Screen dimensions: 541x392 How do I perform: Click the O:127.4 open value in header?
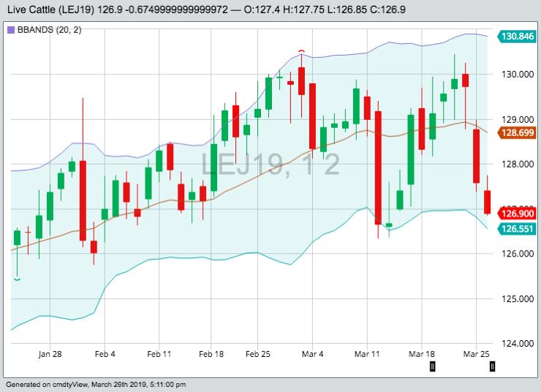262,10
